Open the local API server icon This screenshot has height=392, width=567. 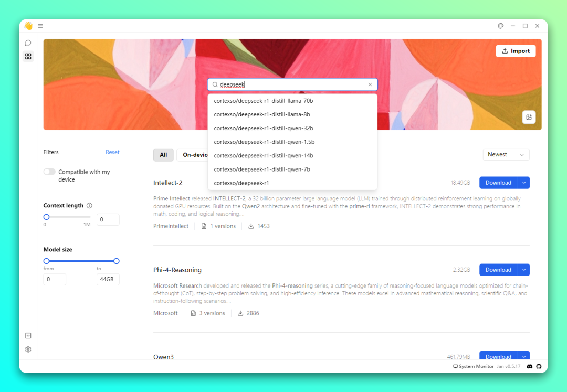28,336
